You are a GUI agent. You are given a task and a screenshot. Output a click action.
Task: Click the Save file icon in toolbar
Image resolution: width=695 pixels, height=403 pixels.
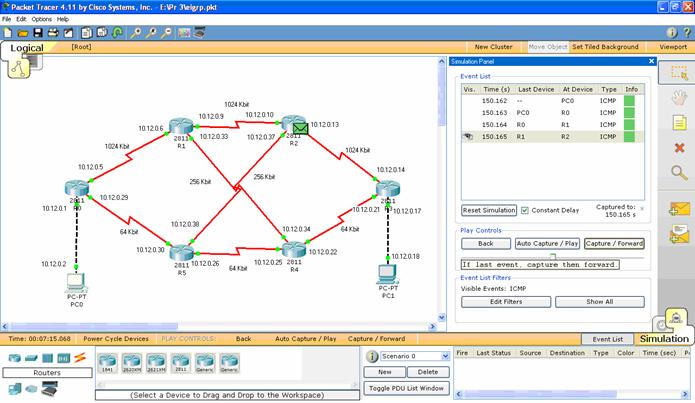pyautogui.click(x=37, y=32)
